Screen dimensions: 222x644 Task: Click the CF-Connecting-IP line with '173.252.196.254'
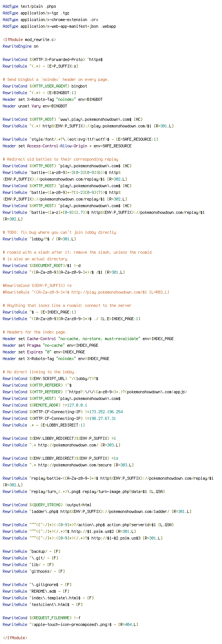point(63,412)
